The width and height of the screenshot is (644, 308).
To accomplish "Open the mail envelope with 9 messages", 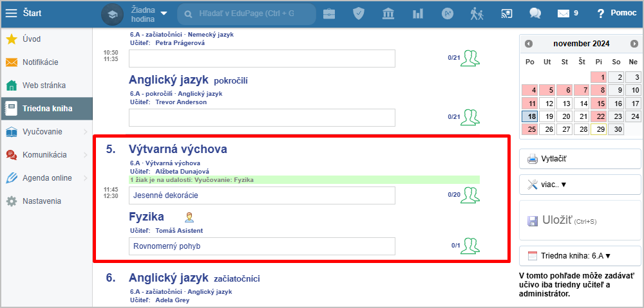I will point(567,13).
